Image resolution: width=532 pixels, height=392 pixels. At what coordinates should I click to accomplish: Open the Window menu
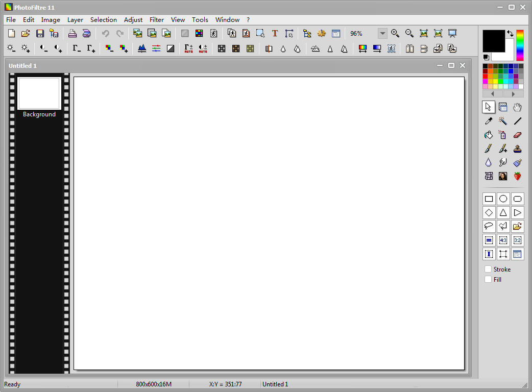[x=227, y=20]
